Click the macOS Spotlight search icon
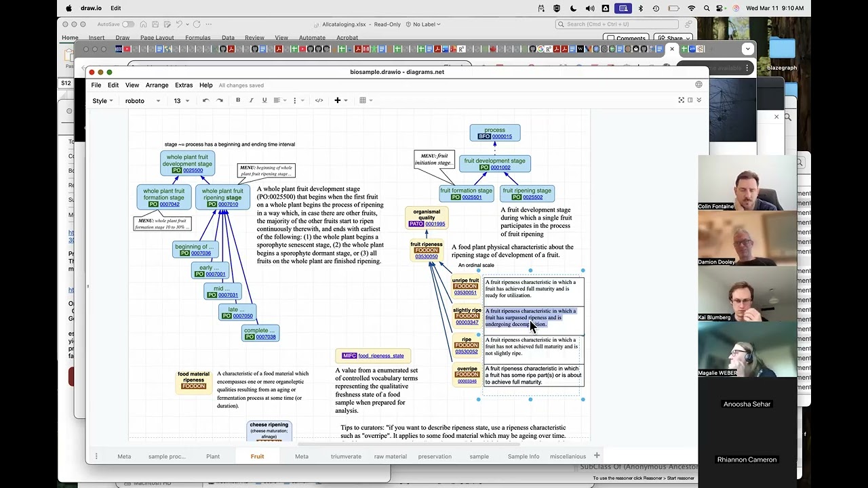The height and width of the screenshot is (488, 868). 707,8
